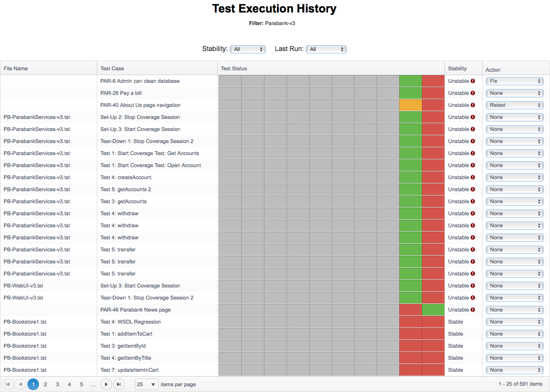Select Test 5: getAccounts 2 test case
This screenshot has height=392, width=550.
tap(126, 189)
